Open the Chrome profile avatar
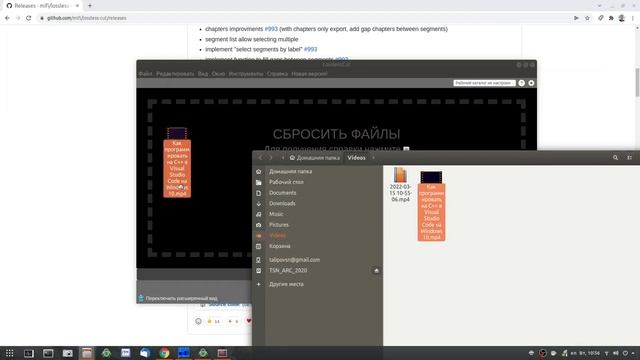The height and width of the screenshot is (360, 640). pos(622,18)
